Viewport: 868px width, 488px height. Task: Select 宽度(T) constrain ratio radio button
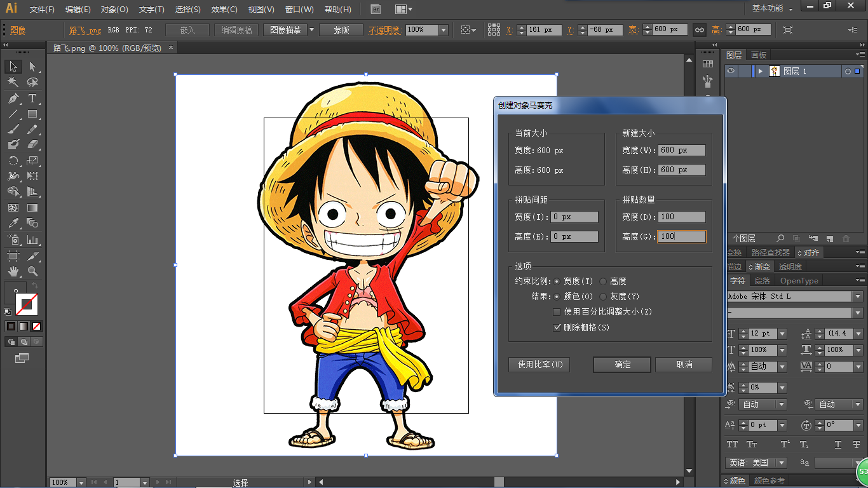(x=557, y=281)
